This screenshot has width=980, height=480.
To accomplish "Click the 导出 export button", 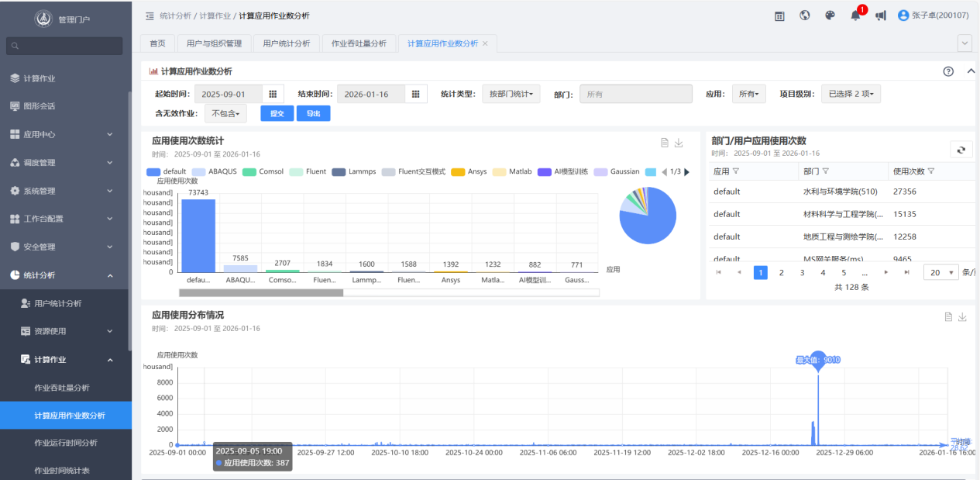I will coord(313,114).
